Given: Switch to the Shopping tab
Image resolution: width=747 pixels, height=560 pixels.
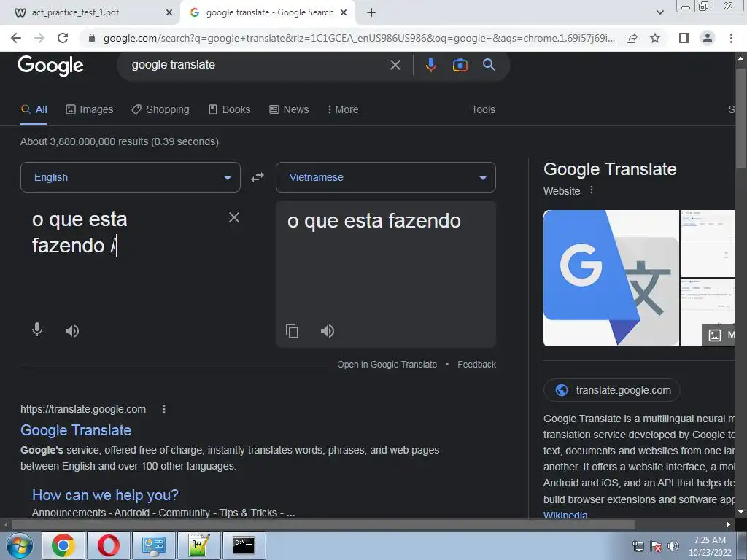Looking at the screenshot, I should pos(160,109).
